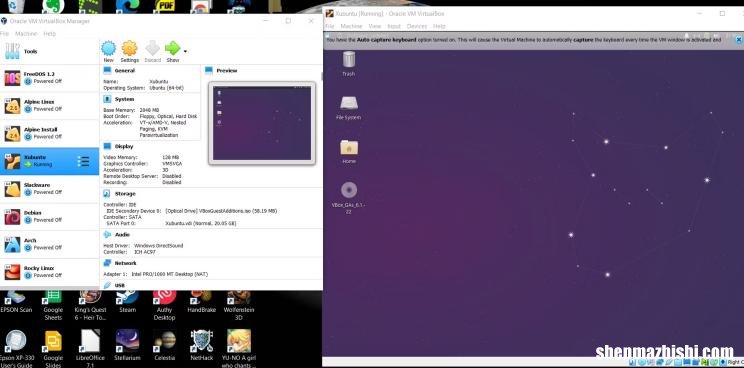Open Machine menu in VirtualBox Manager

pos(26,34)
